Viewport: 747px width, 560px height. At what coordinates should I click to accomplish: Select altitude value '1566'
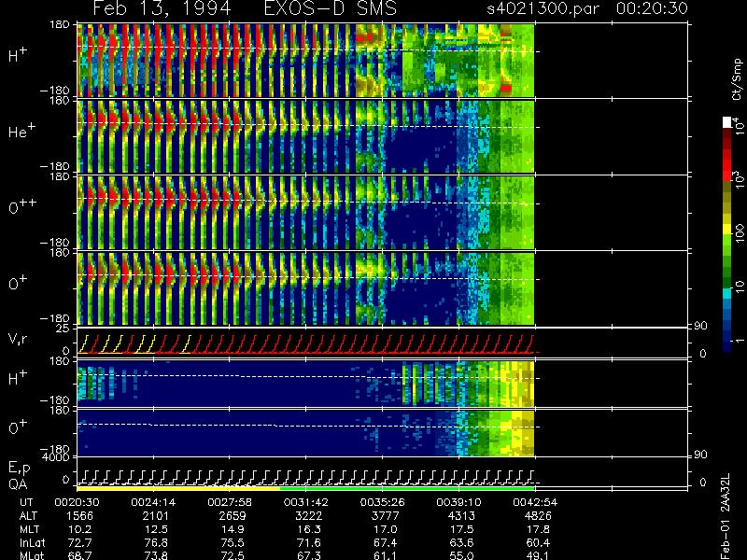tap(79, 516)
